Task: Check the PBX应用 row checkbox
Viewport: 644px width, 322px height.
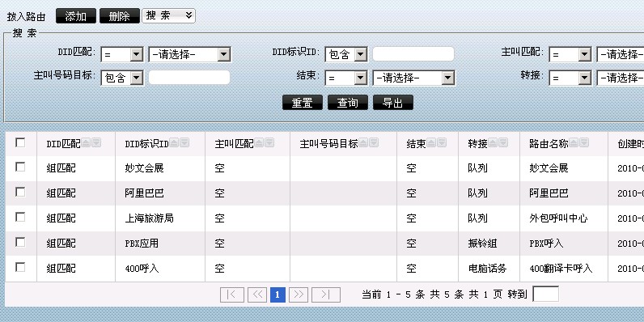Action: [20, 243]
